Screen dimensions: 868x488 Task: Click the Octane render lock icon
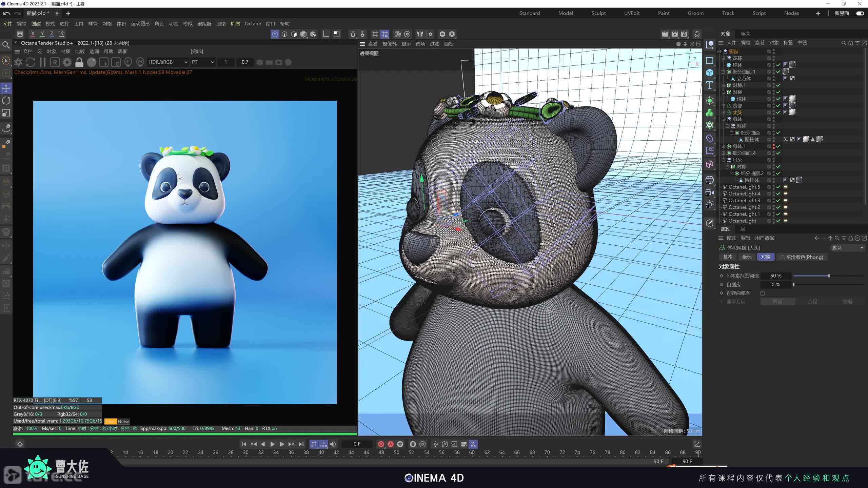pos(79,62)
